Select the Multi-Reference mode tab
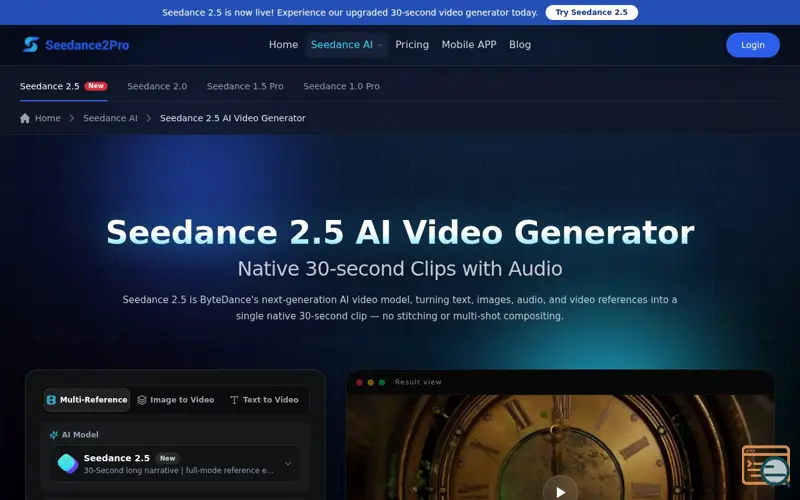Image resolution: width=800 pixels, height=500 pixels. [x=87, y=400]
